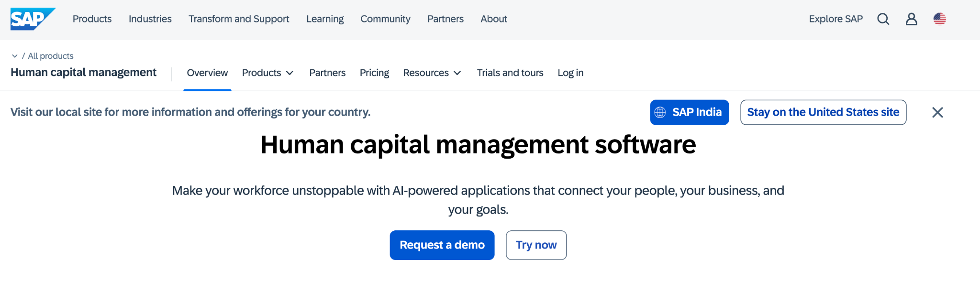Screen dimensions: 980x303
Task: Expand the Resources dropdown menu
Action: coord(432,73)
